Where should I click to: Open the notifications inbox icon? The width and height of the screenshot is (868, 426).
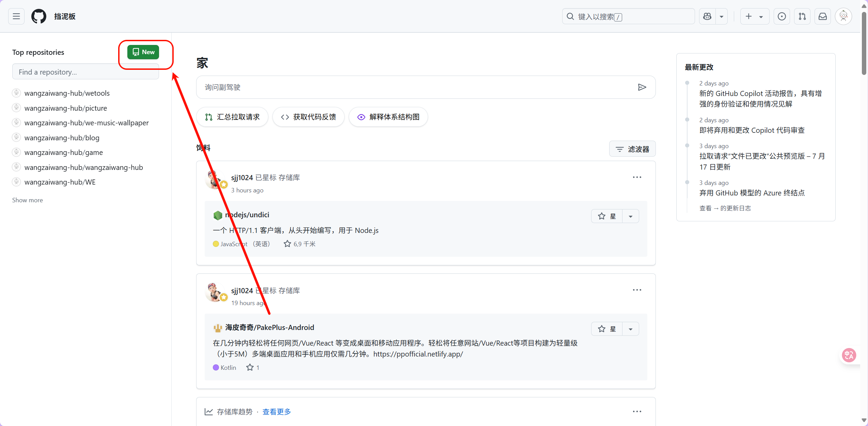coord(823,16)
